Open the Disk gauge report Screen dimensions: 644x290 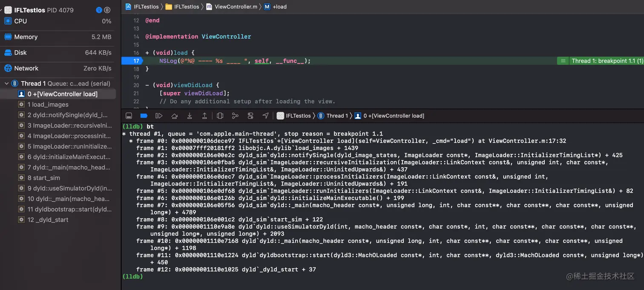click(x=58, y=52)
